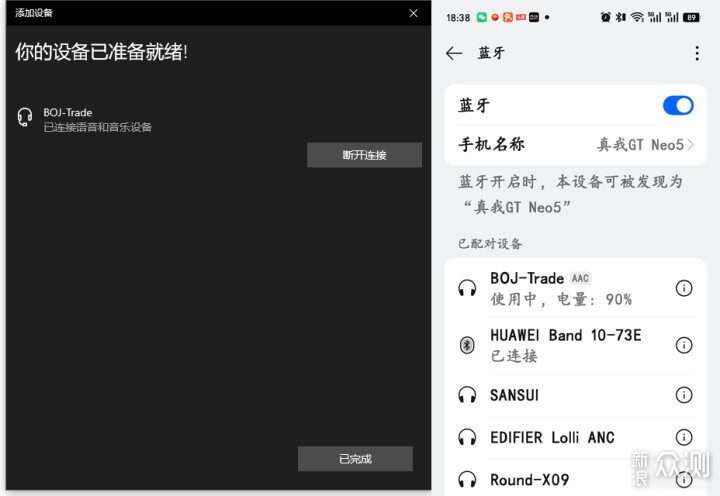Image resolution: width=720 pixels, height=496 pixels.
Task: Click the 添加设备 window title
Action: (34, 13)
